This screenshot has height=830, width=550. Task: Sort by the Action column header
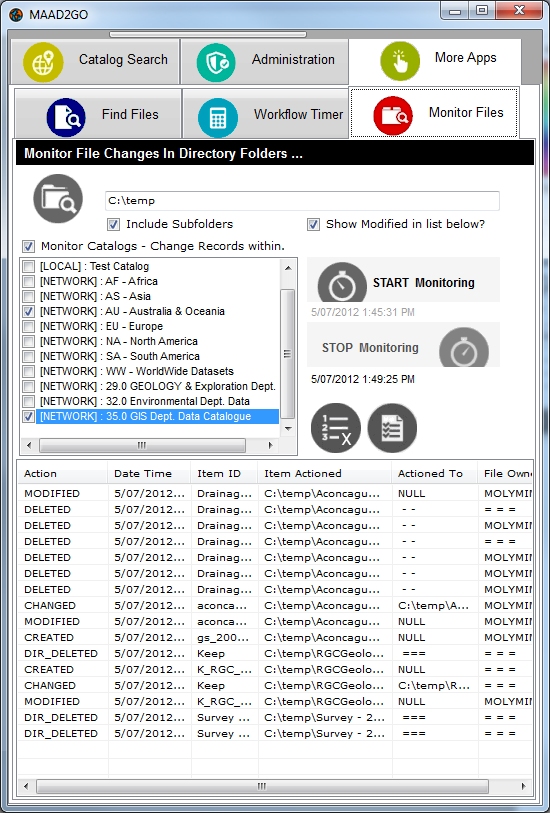tap(63, 474)
